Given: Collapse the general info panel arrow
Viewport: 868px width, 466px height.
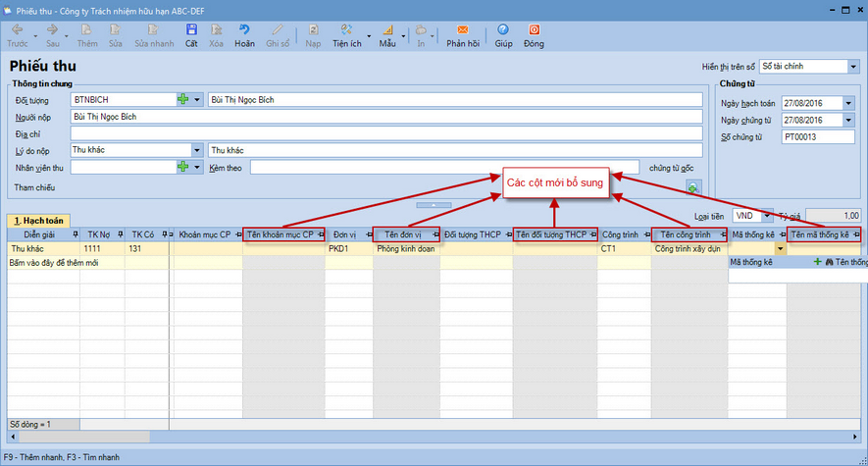Looking at the screenshot, I should (x=434, y=205).
